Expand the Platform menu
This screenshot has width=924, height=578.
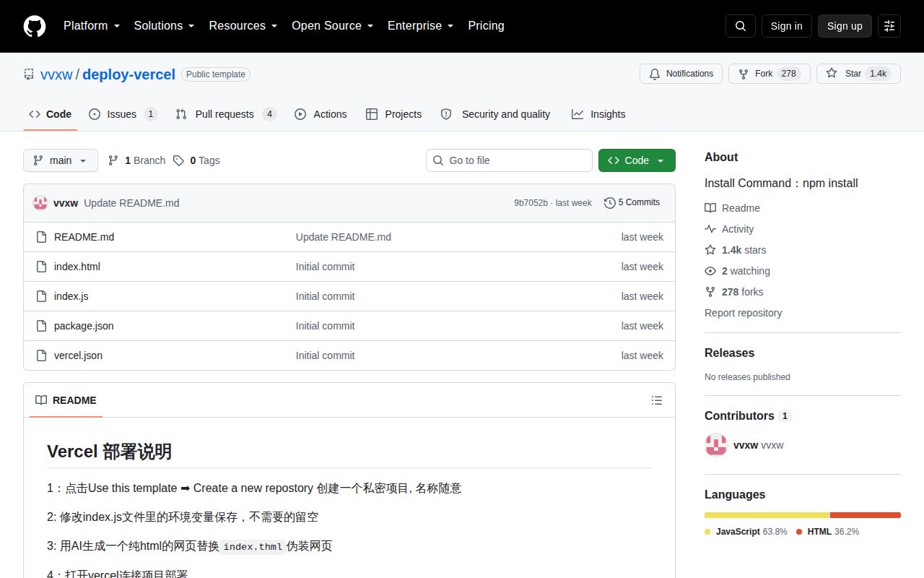point(92,26)
